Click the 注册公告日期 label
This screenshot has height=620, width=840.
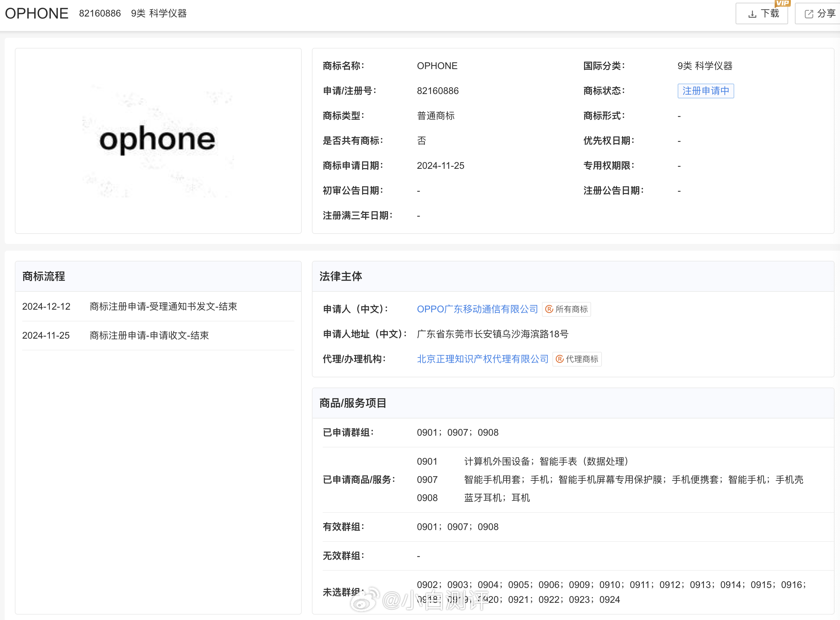click(614, 191)
